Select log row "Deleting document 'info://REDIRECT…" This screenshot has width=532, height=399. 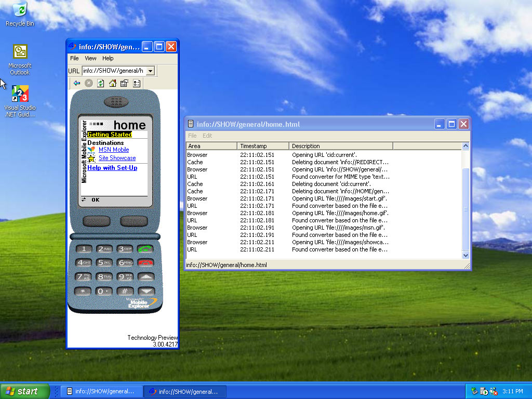click(x=324, y=162)
